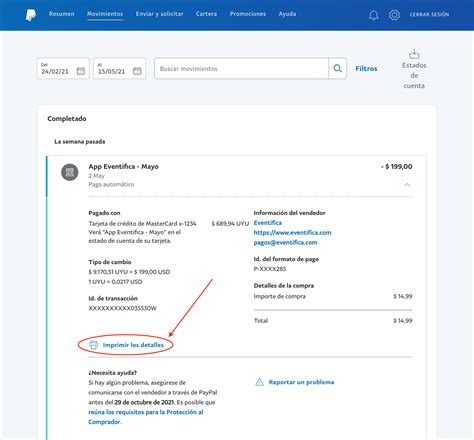The image size is (474, 440).
Task: Open Protección al Comprador requirements link
Action: tap(146, 417)
